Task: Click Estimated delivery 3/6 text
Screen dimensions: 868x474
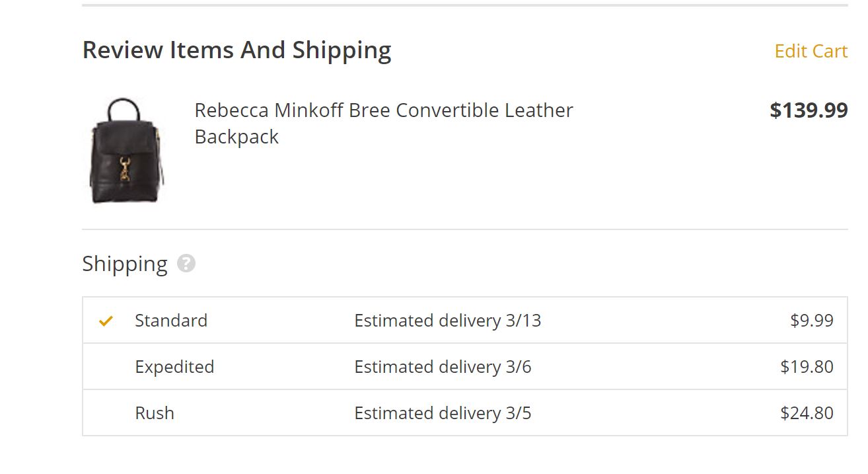Action: click(x=443, y=367)
